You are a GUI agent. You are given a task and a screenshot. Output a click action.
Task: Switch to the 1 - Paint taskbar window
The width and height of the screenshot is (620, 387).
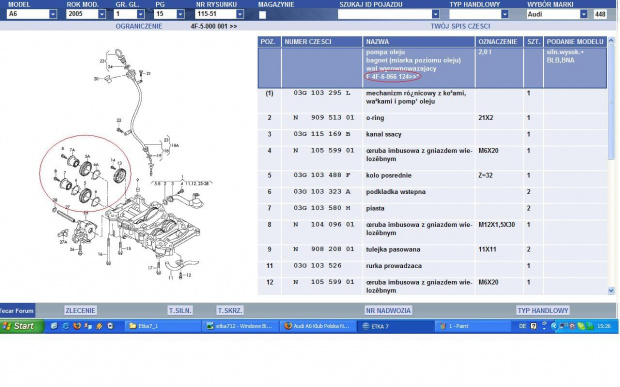pyautogui.click(x=473, y=326)
